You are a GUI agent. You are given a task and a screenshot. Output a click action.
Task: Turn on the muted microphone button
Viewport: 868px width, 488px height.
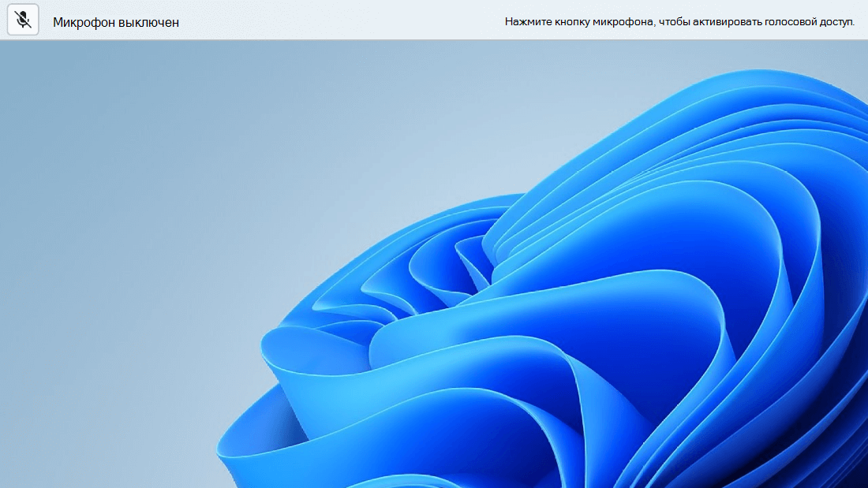[x=23, y=20]
